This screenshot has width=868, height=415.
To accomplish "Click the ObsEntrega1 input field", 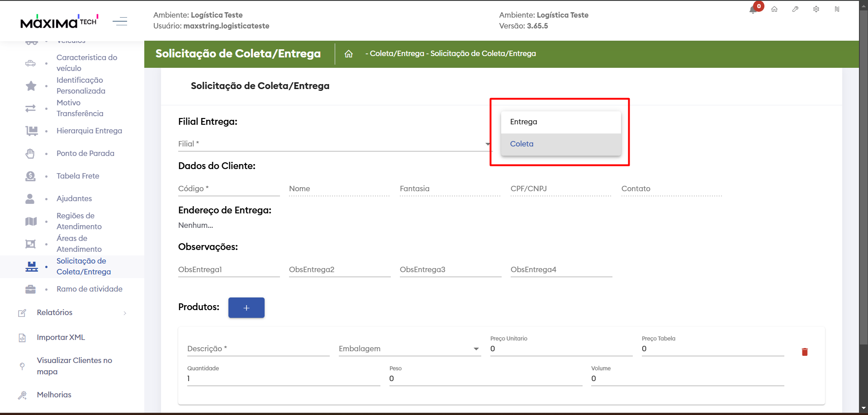I will (228, 270).
